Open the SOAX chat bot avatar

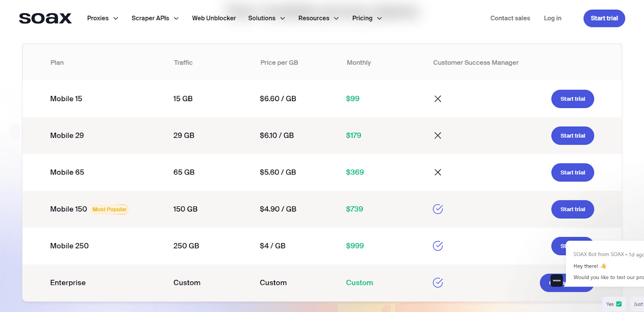557,281
